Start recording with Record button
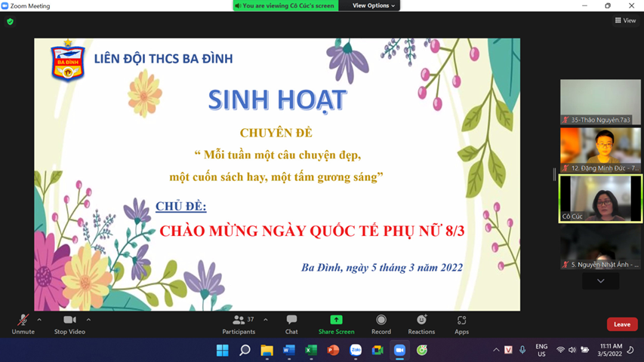 click(x=381, y=324)
